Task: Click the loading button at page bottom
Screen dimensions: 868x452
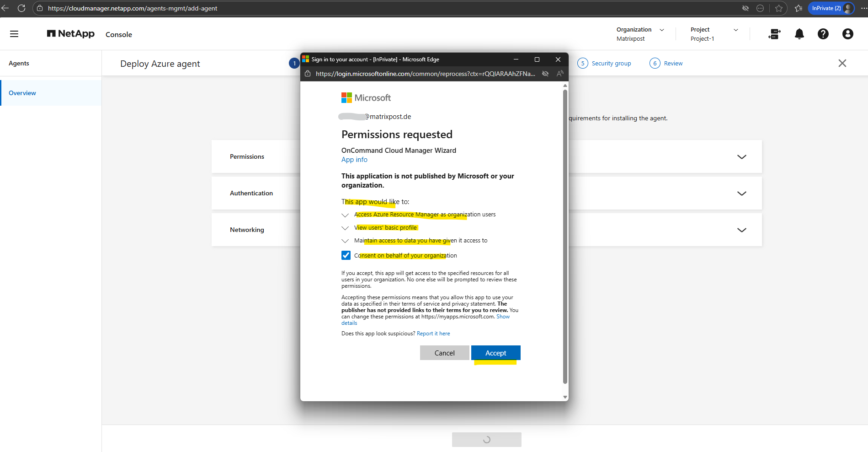Action: click(x=487, y=440)
